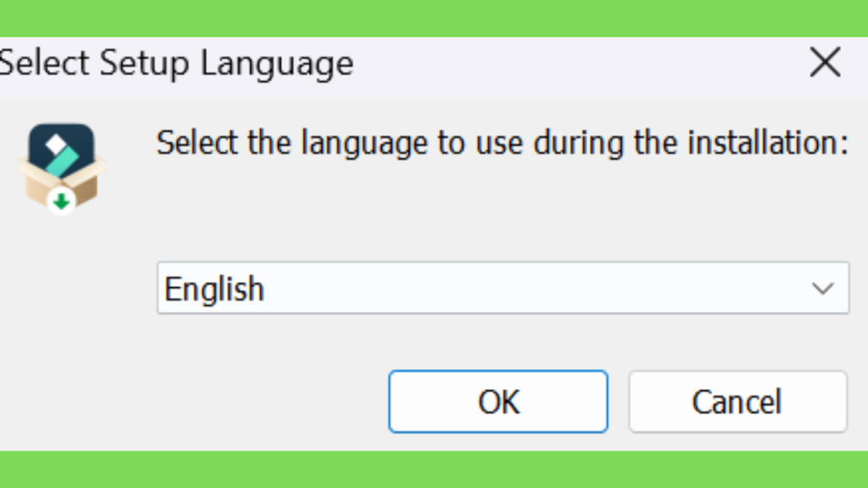Expand the language dropdown chevron
This screenshot has width=868, height=488.
822,288
